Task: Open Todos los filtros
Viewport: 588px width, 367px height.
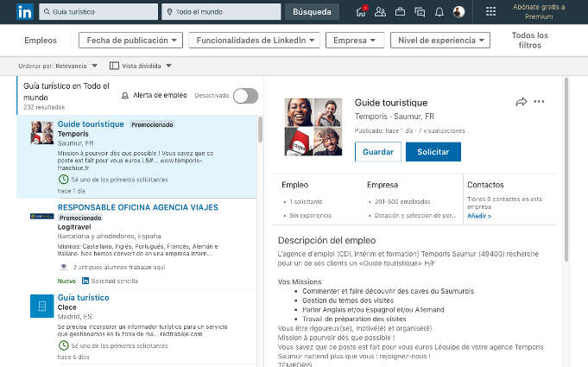Action: 529,41
